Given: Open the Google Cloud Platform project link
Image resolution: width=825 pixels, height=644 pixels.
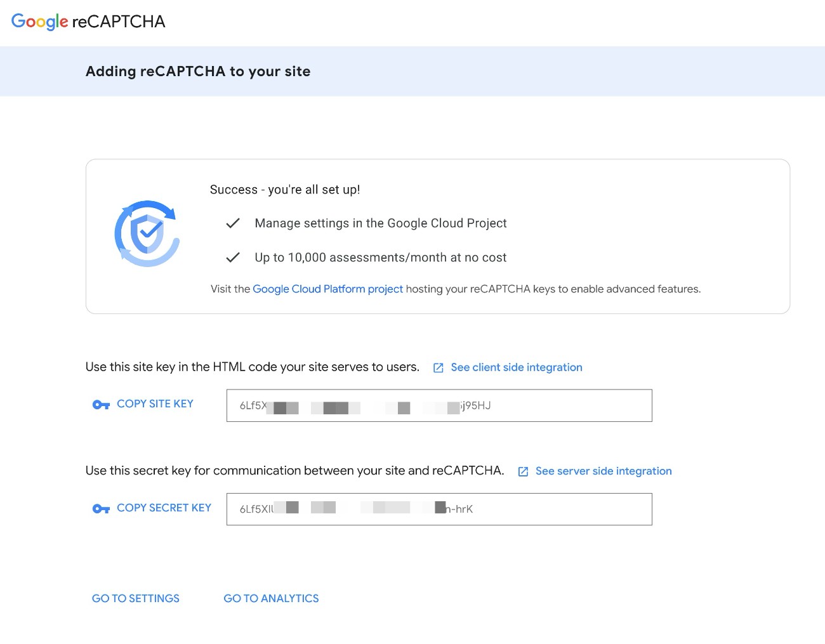Looking at the screenshot, I should pyautogui.click(x=327, y=289).
